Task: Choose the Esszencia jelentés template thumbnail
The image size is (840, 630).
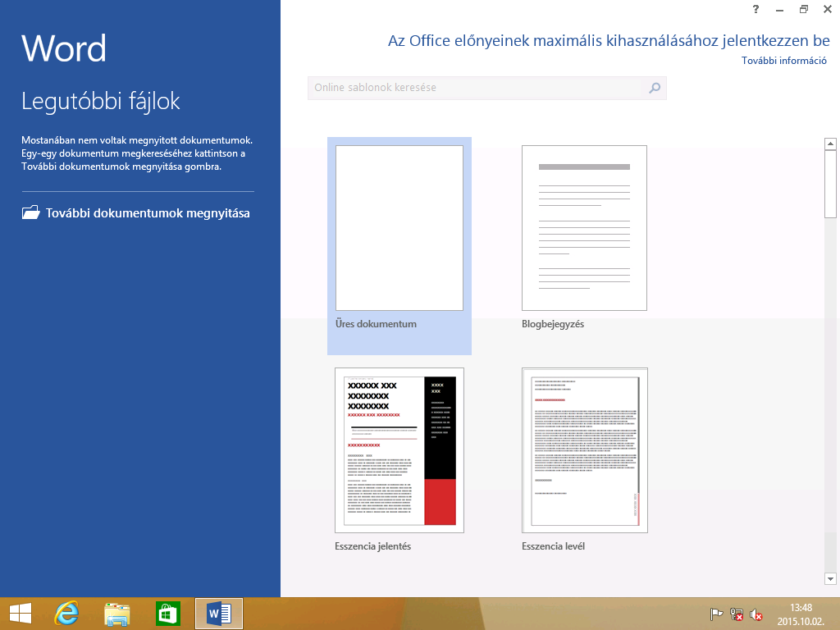Action: click(399, 450)
